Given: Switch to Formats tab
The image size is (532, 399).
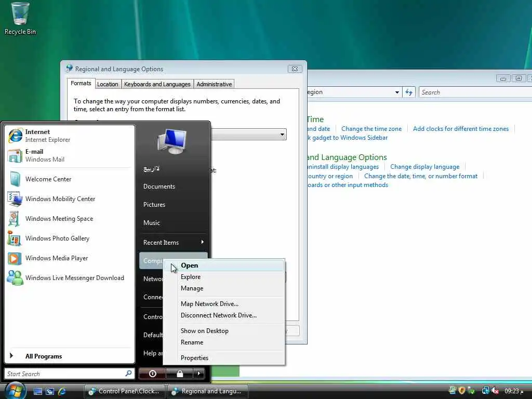Looking at the screenshot, I should (x=81, y=84).
